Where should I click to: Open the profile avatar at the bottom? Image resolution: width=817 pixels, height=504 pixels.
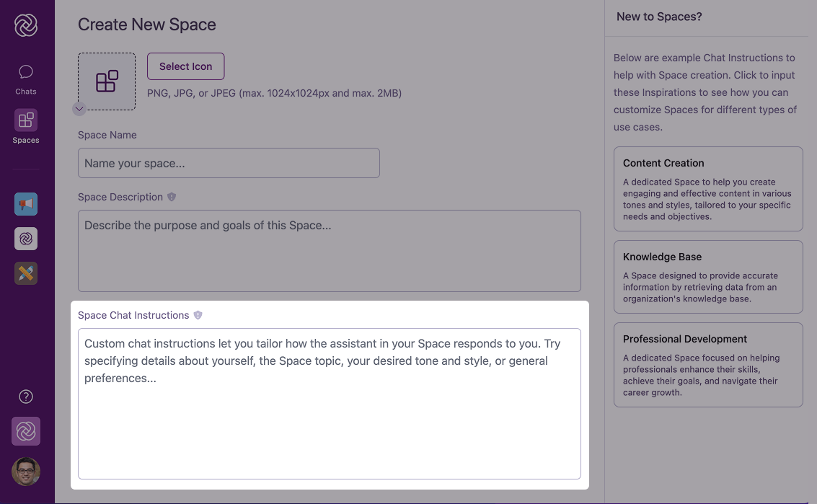25,472
